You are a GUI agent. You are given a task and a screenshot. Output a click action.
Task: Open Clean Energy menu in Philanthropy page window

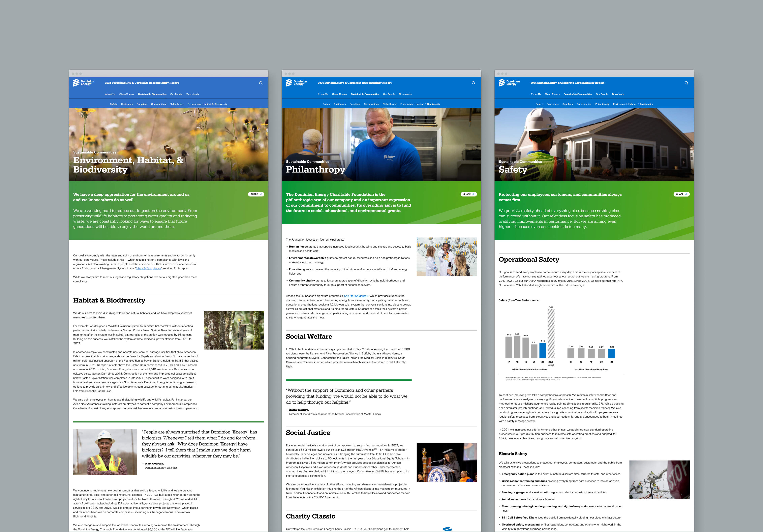pos(339,94)
